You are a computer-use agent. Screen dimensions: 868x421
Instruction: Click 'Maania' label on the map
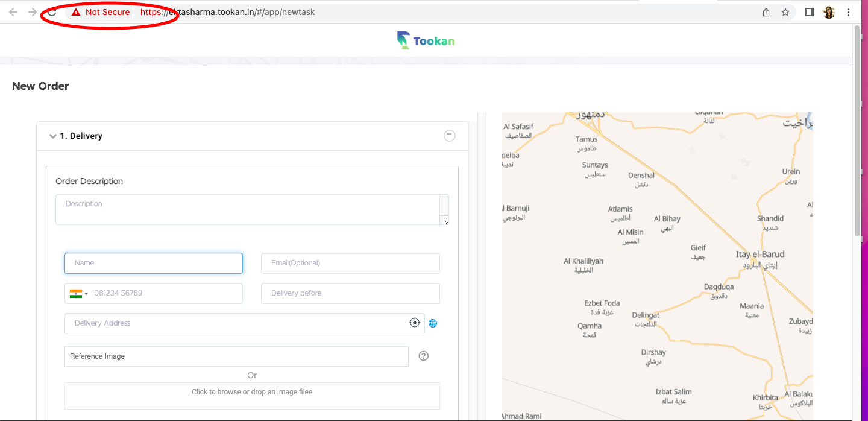pos(752,306)
